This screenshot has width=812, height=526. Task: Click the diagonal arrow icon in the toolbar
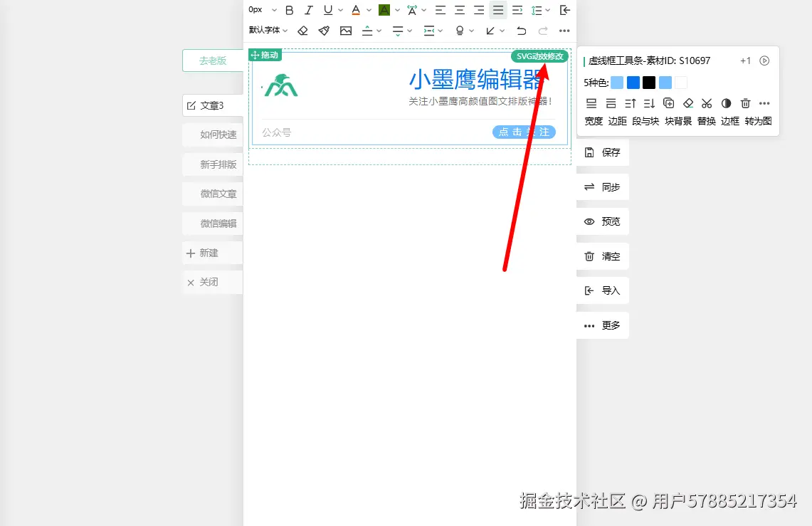click(x=490, y=31)
